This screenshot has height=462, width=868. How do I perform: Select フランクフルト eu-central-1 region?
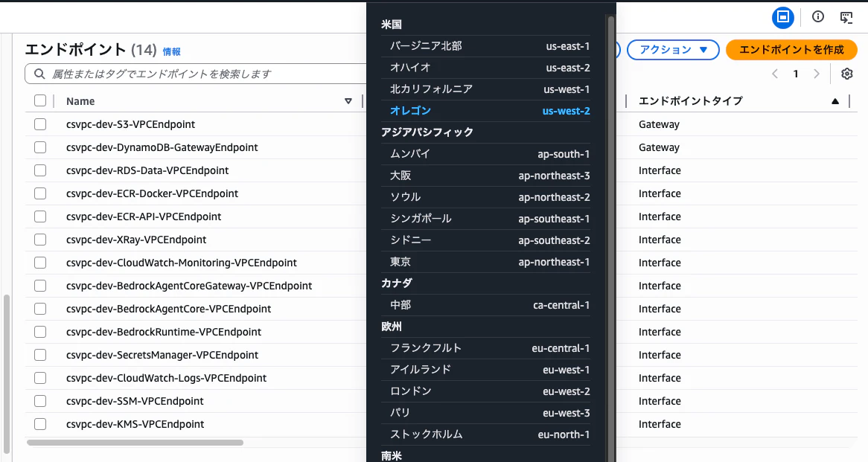point(485,348)
